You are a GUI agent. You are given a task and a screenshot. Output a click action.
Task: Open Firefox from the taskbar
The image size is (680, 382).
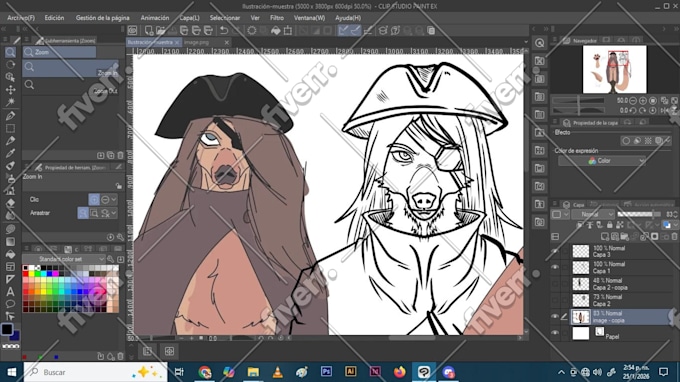(x=400, y=372)
